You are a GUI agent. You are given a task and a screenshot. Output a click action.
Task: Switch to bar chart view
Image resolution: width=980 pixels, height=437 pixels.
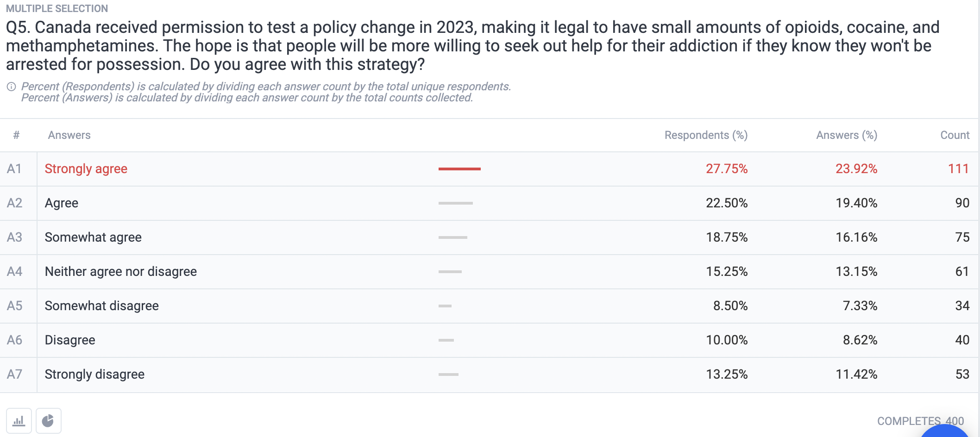(19, 421)
